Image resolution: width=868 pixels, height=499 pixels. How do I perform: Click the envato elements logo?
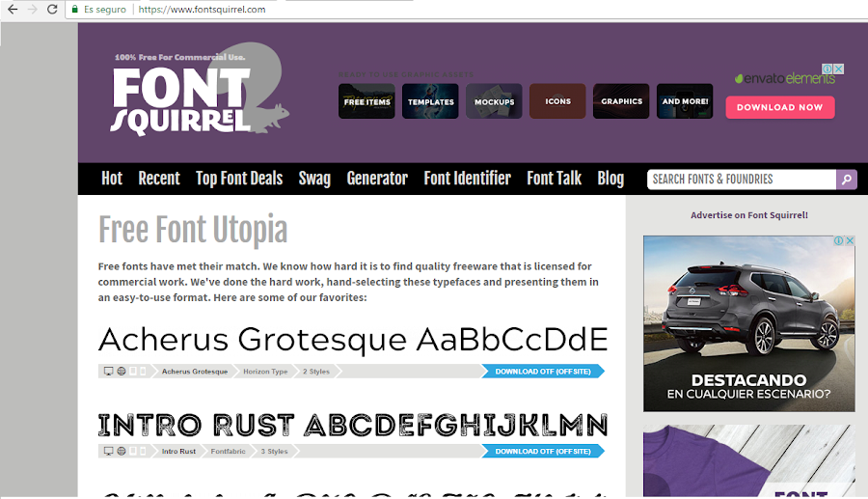[784, 78]
